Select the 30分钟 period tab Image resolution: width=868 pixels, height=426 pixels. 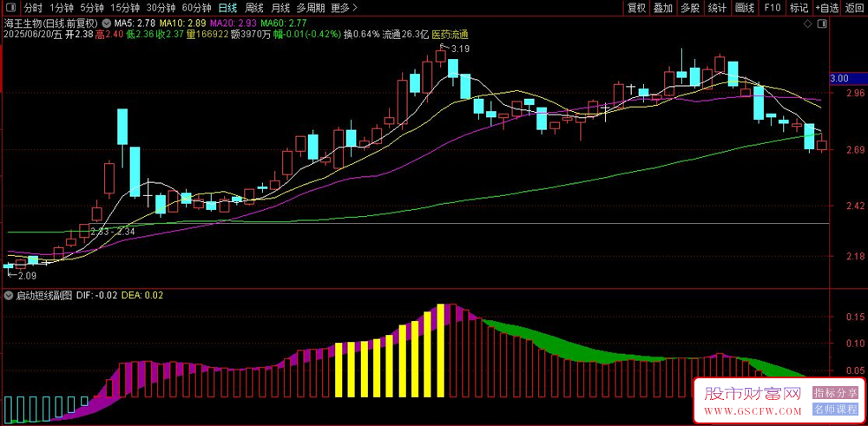[x=161, y=8]
